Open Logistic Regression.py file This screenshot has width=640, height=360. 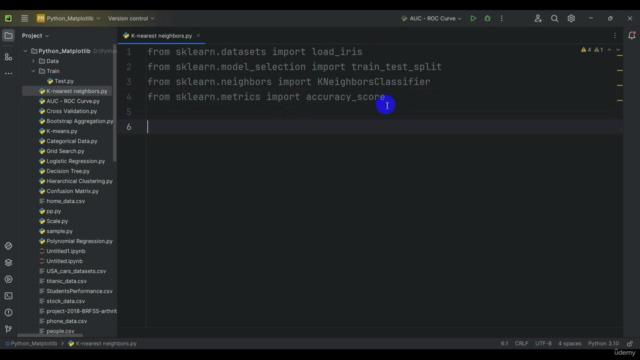76,161
